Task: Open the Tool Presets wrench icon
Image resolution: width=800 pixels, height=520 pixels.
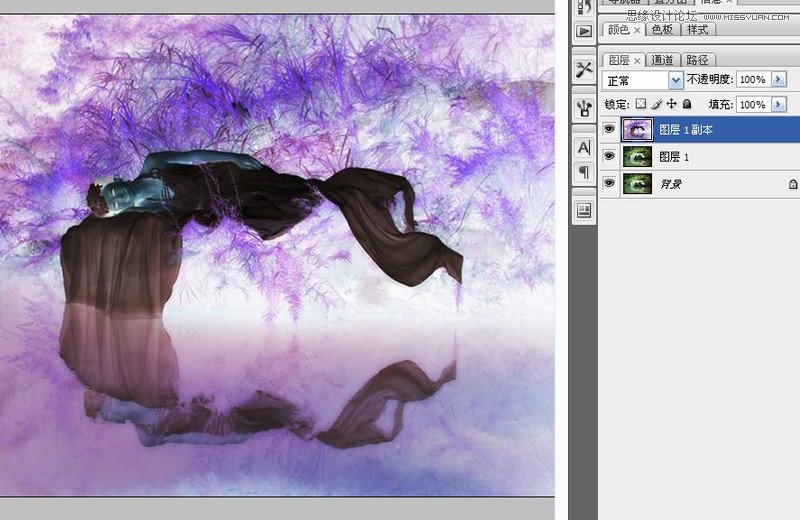Action: pos(584,69)
